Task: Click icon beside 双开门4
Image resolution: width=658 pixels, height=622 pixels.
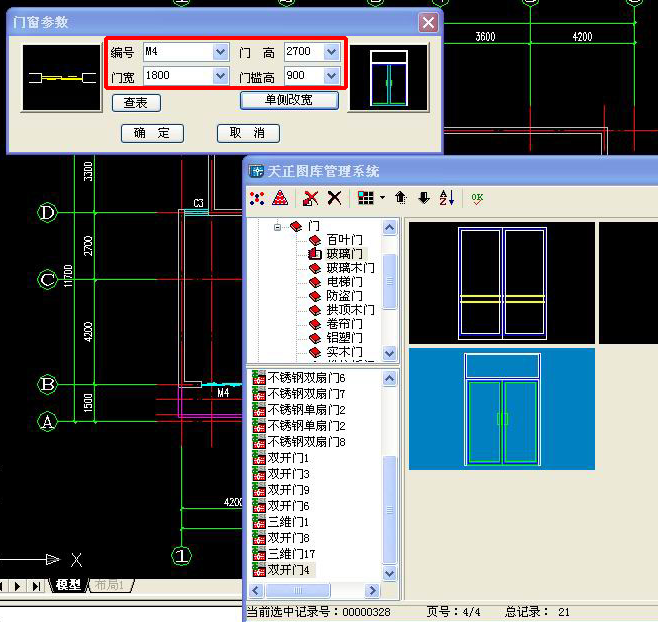Action: coord(258,570)
